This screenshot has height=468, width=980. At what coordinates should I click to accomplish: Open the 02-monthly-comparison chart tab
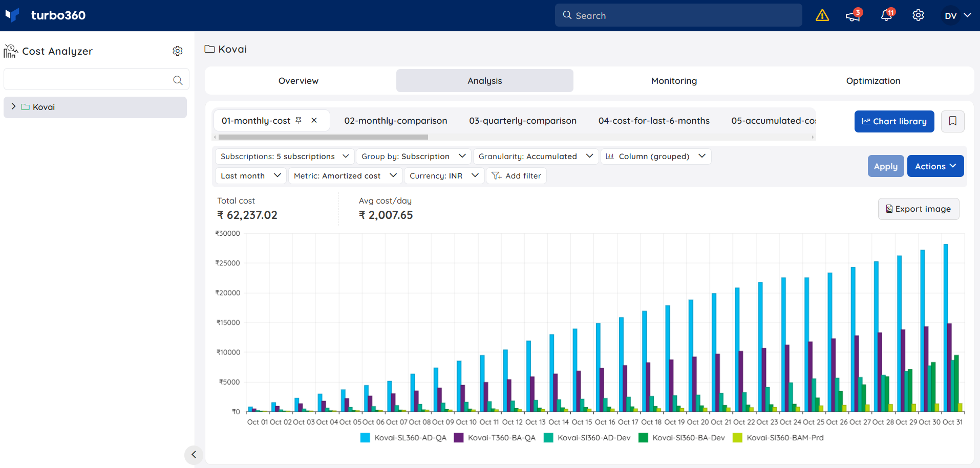tap(396, 121)
